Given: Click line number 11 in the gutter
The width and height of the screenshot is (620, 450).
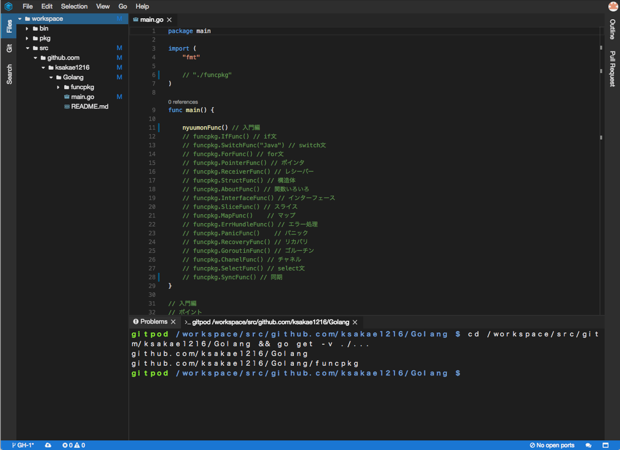Looking at the screenshot, I should click(x=152, y=128).
